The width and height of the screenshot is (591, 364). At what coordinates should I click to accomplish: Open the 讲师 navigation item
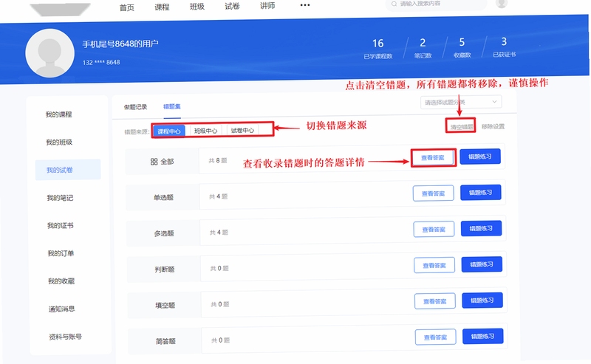click(267, 6)
